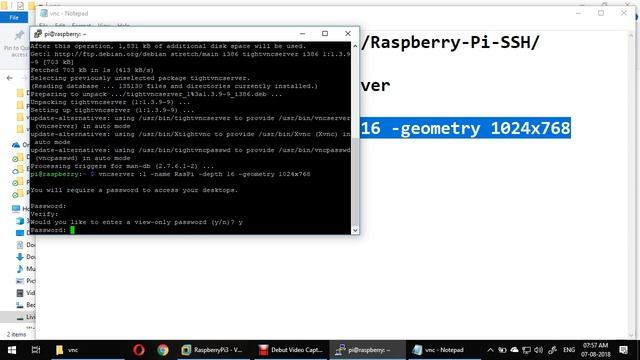Image resolution: width=640 pixels, height=360 pixels.
Task: Click the 'ver' text line in Notepad
Action: click(x=375, y=85)
